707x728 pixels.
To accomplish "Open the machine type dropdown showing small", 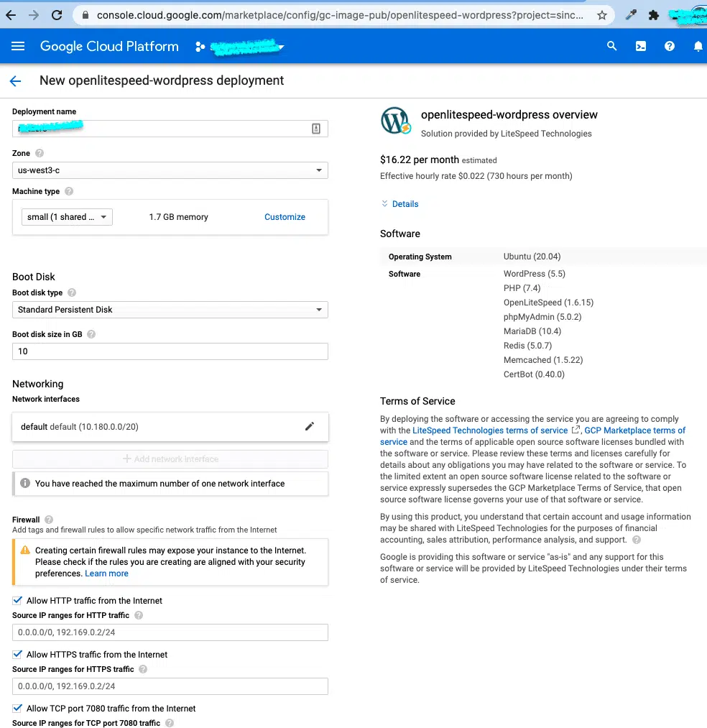I will (67, 217).
